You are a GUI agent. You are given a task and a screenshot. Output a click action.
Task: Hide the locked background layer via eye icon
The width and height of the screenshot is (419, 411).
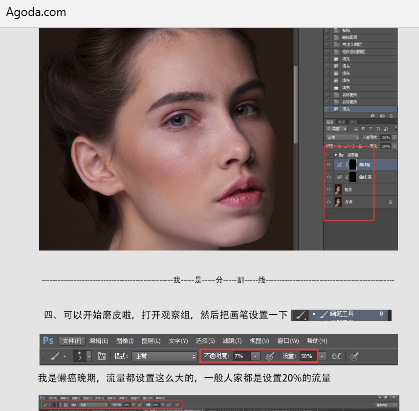click(x=329, y=202)
